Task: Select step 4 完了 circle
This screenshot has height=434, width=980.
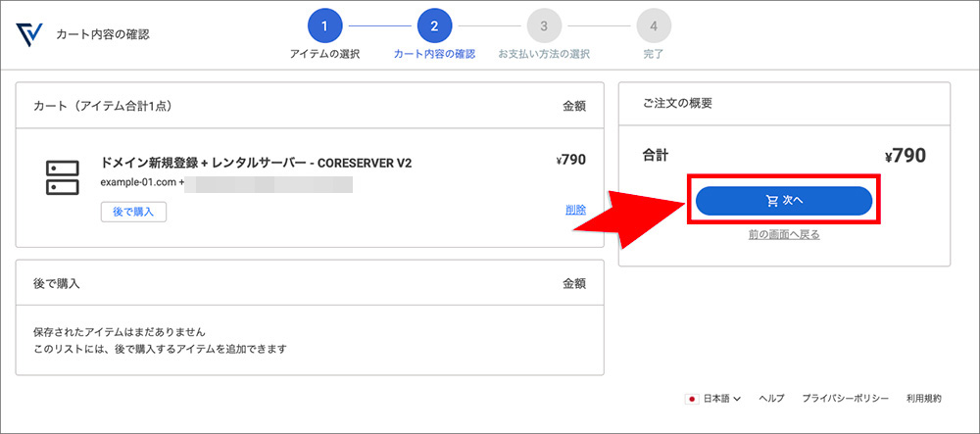Action: point(654,26)
